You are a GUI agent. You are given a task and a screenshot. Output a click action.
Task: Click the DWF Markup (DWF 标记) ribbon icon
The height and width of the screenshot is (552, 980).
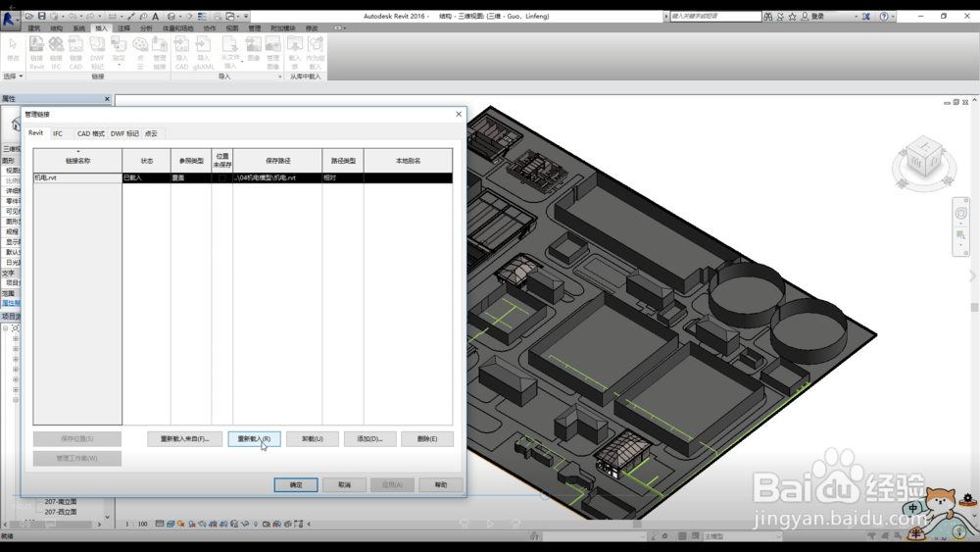pyautogui.click(x=97, y=53)
